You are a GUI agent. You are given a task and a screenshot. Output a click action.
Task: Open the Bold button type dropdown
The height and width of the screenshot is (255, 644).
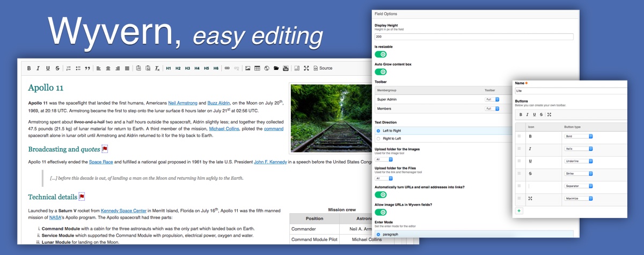(x=579, y=136)
